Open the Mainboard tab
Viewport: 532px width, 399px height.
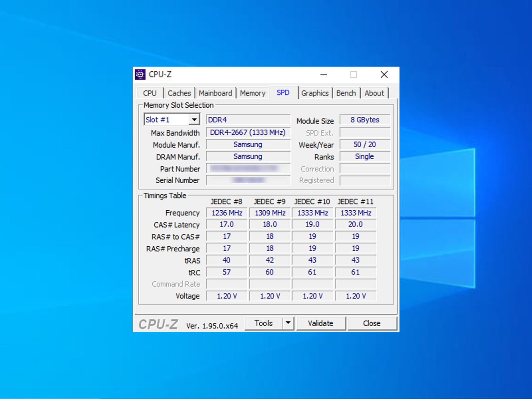click(215, 93)
